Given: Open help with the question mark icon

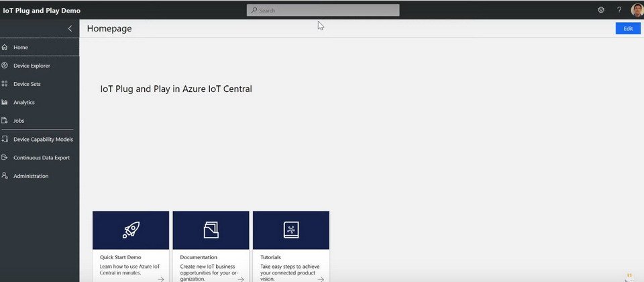Looking at the screenshot, I should click(x=619, y=10).
